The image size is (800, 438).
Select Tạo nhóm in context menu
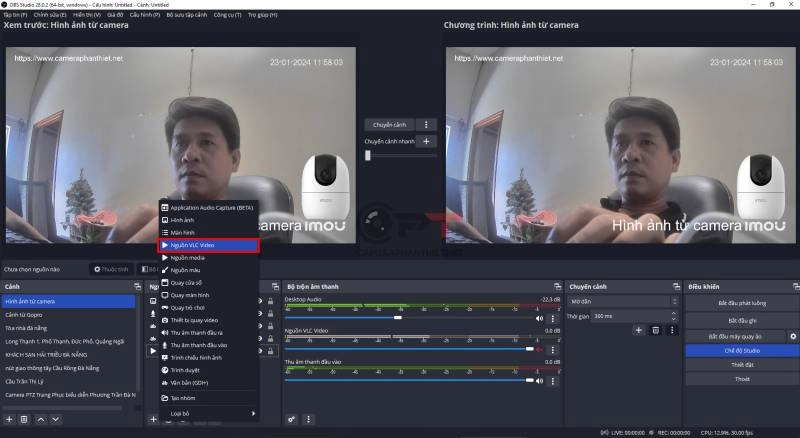209,398
